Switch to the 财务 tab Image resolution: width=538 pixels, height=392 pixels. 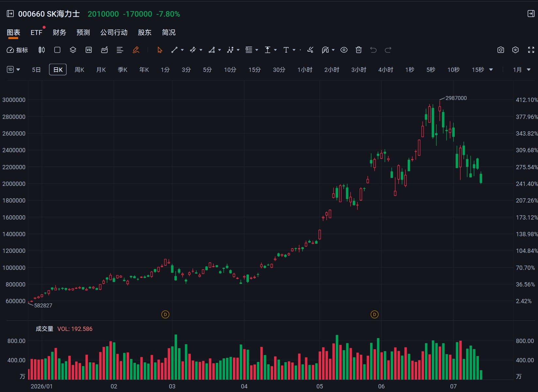coord(59,32)
